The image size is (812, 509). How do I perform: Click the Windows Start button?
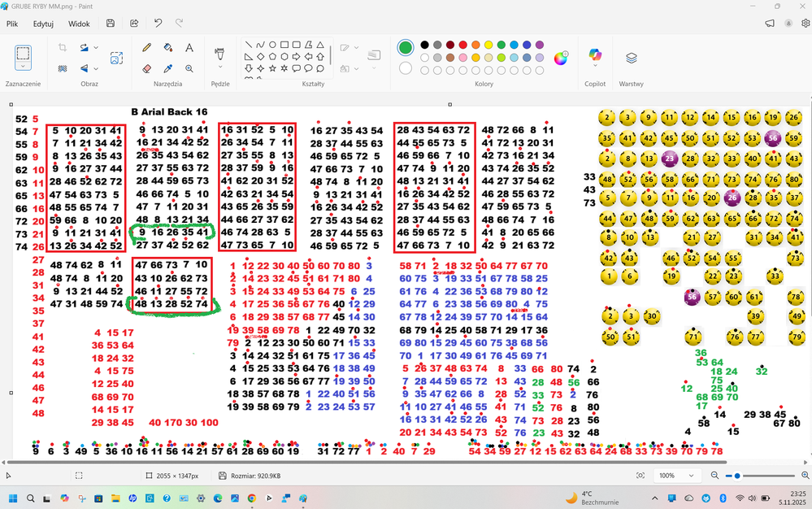tap(13, 498)
